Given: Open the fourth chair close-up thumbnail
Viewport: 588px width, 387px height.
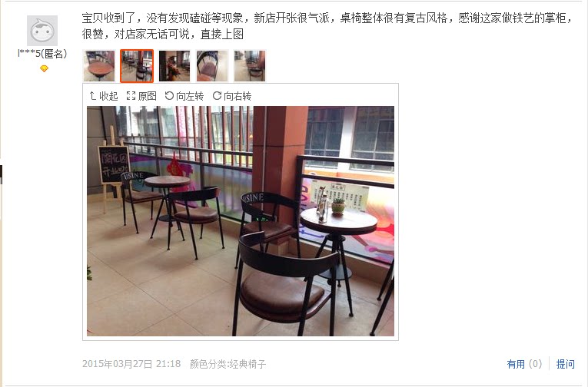Looking at the screenshot, I should pyautogui.click(x=212, y=66).
